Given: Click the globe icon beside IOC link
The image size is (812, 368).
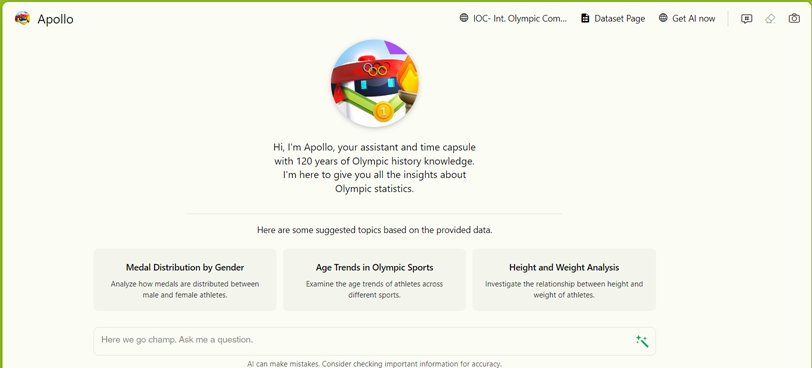Looking at the screenshot, I should 464,18.
